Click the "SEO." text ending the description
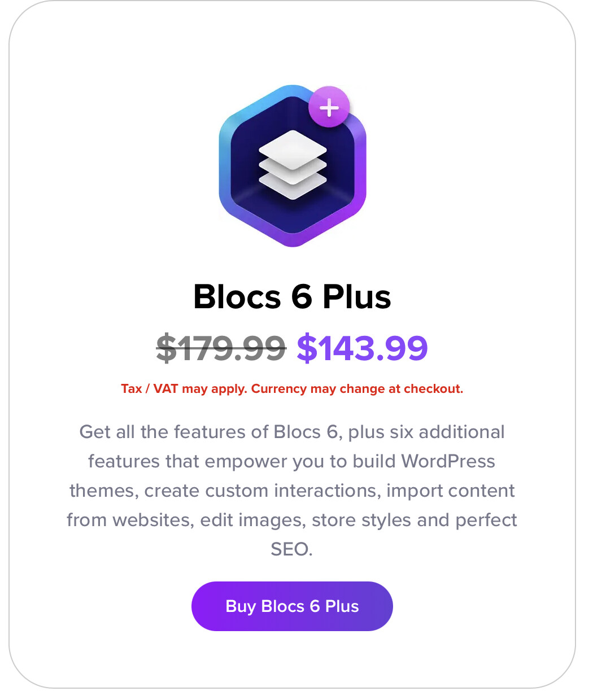 click(x=291, y=549)
